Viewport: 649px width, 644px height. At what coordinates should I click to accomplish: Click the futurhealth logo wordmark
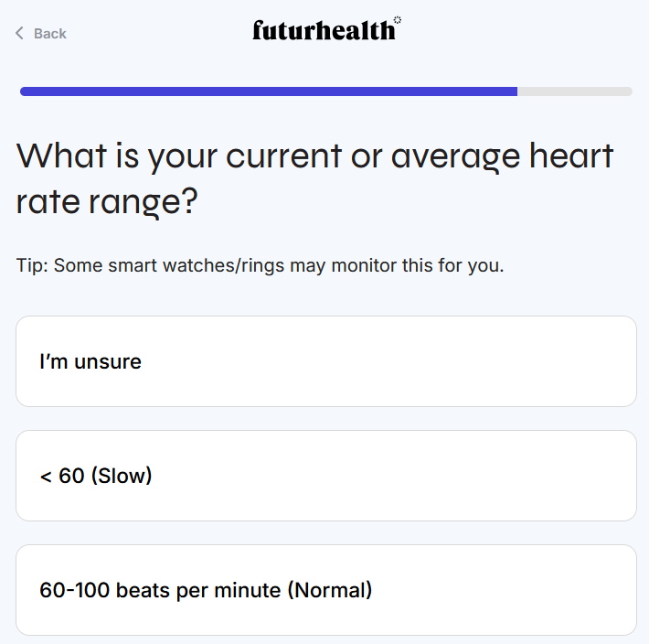324,31
